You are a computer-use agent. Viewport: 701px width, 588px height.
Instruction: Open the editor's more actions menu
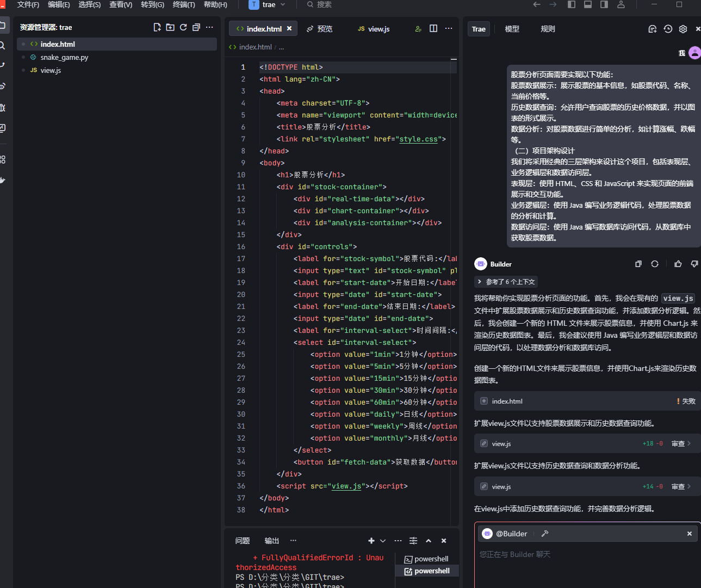(x=449, y=28)
